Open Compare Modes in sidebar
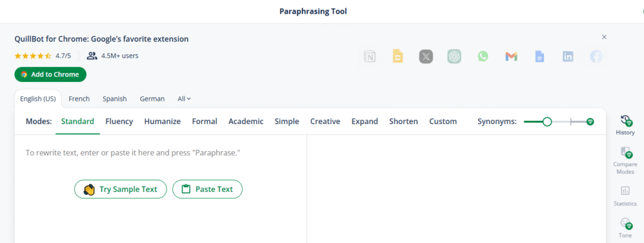 625,161
